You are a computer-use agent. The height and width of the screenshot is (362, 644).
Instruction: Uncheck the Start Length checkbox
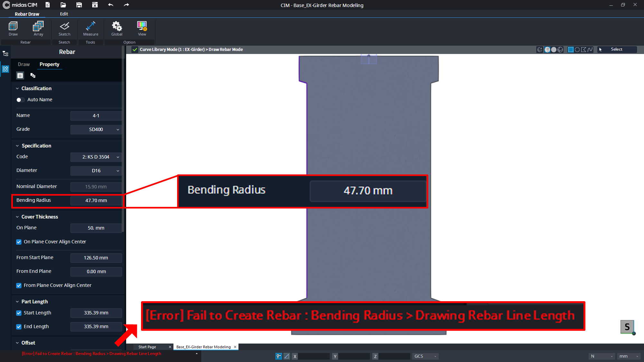pyautogui.click(x=19, y=313)
